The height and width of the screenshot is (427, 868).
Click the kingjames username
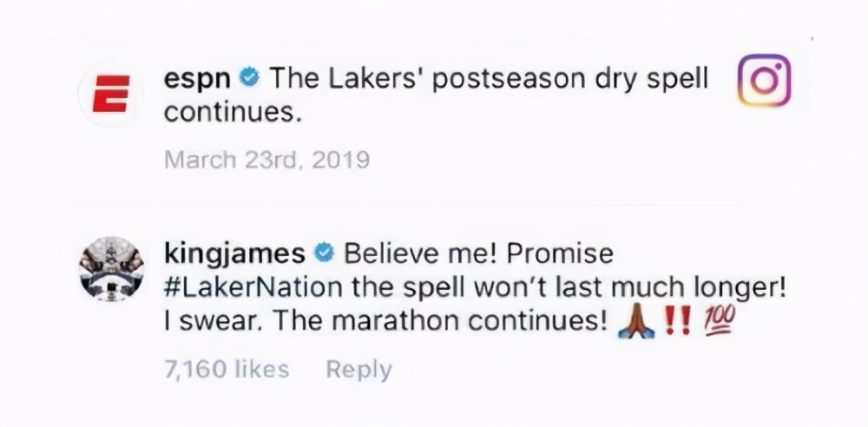234,254
